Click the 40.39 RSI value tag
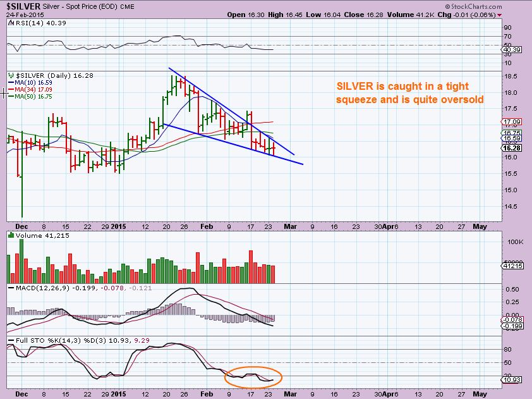This screenshot has height=399, width=532. (x=512, y=49)
